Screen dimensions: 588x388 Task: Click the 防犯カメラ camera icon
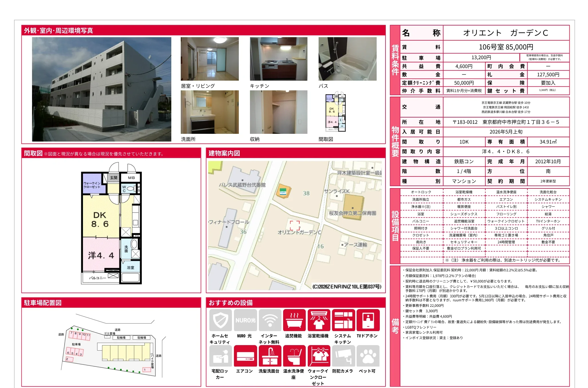click(x=343, y=356)
